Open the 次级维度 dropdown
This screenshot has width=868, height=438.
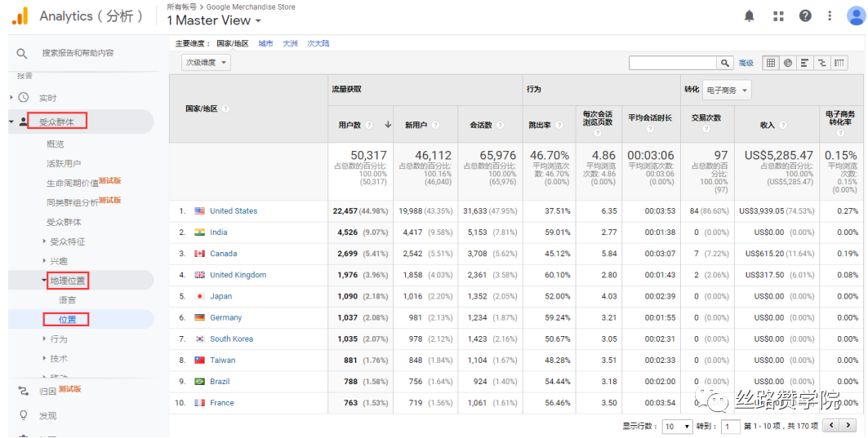pyautogui.click(x=206, y=63)
